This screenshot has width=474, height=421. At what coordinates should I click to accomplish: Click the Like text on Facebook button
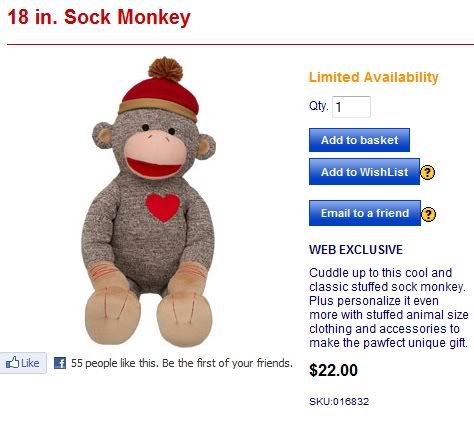30,363
